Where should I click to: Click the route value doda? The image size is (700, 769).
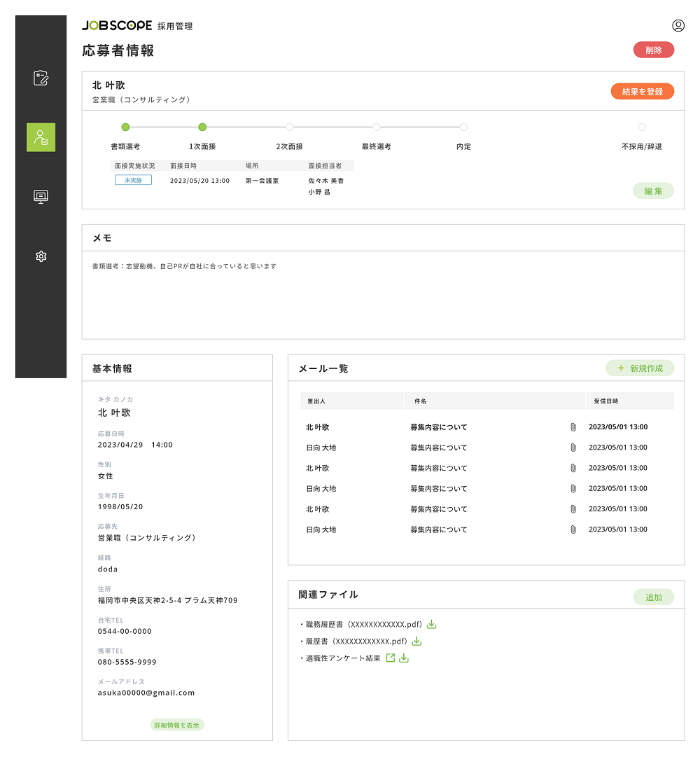107,569
